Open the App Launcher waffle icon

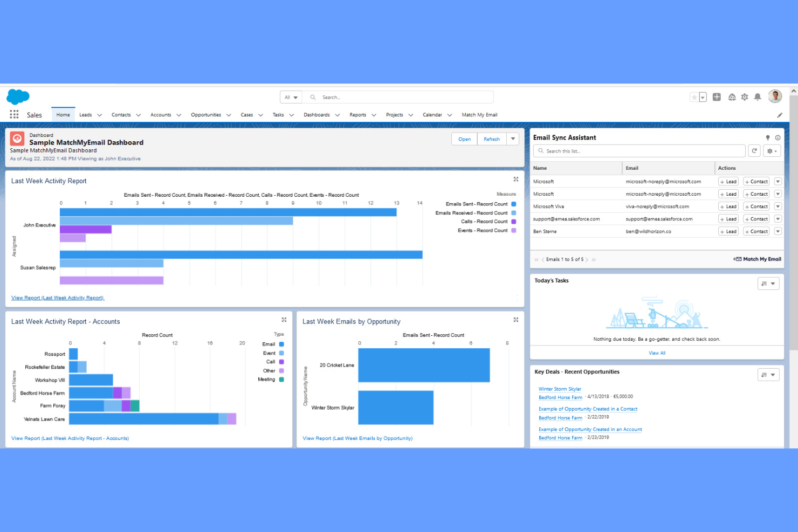14,114
